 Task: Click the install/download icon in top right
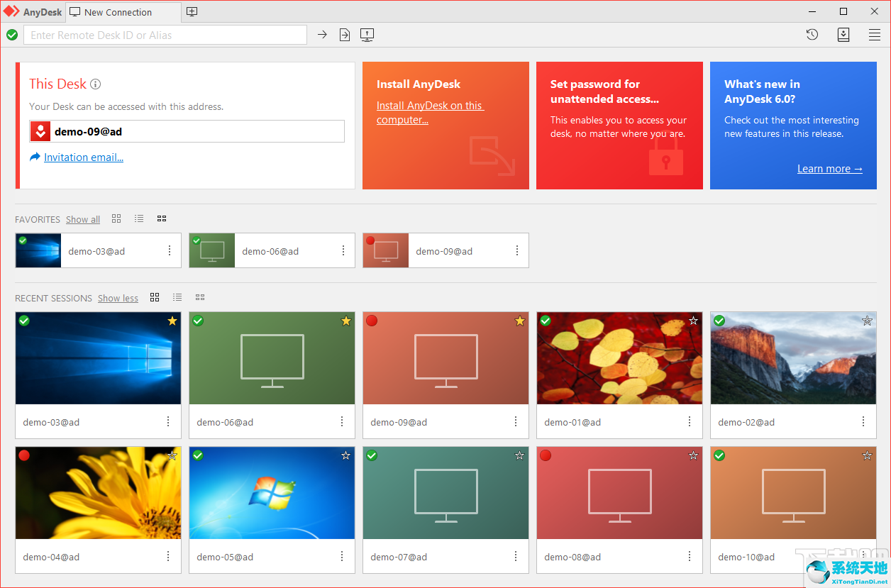pos(843,35)
